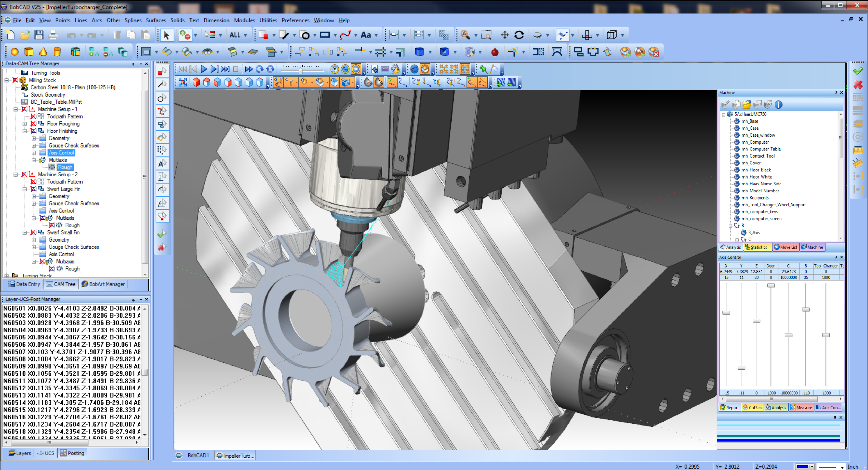Click the red stock display cube icon
The height and width of the screenshot is (470, 868).
pyautogui.click(x=196, y=82)
